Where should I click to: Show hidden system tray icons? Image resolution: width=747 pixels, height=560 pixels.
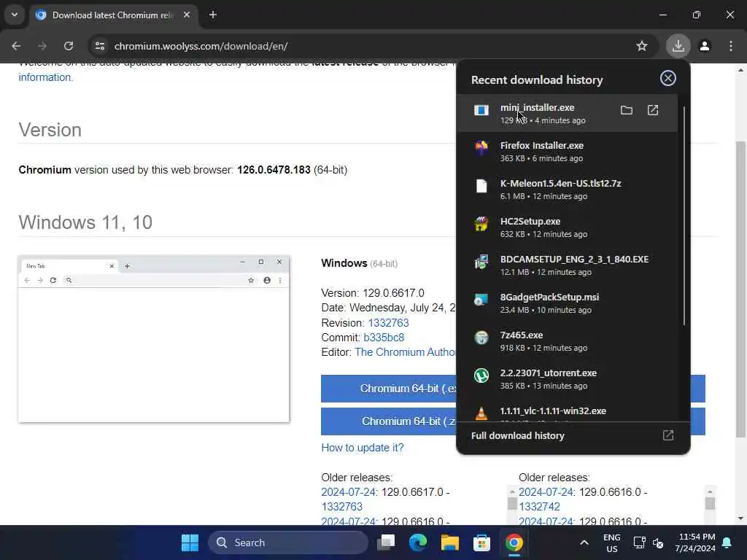click(584, 542)
